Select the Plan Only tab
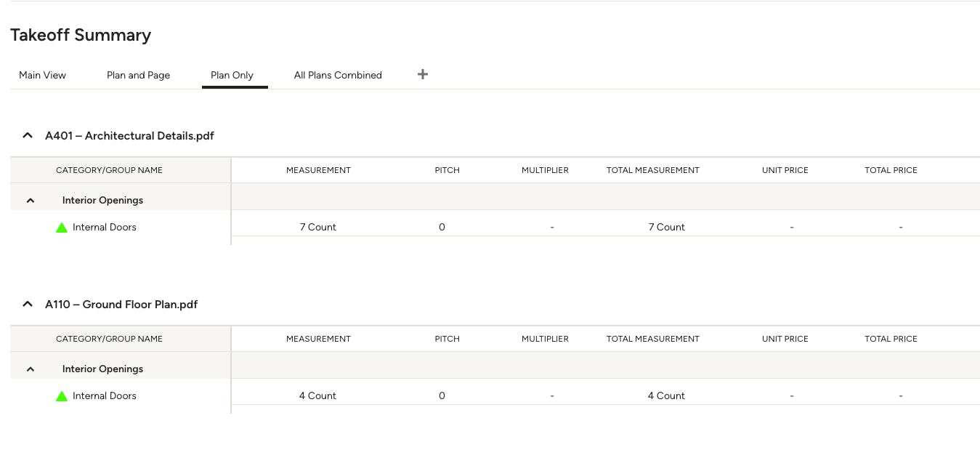 coord(232,75)
